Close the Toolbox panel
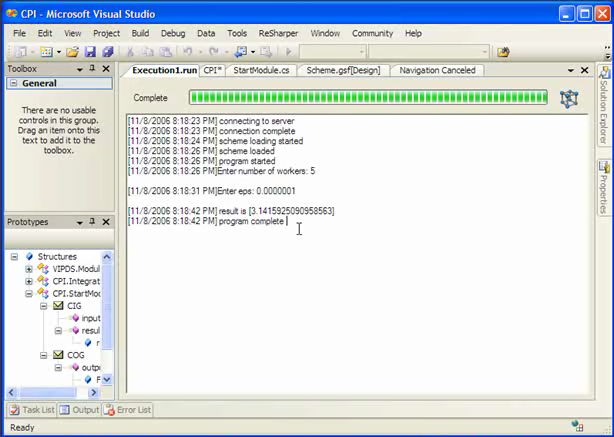 pyautogui.click(x=106, y=69)
